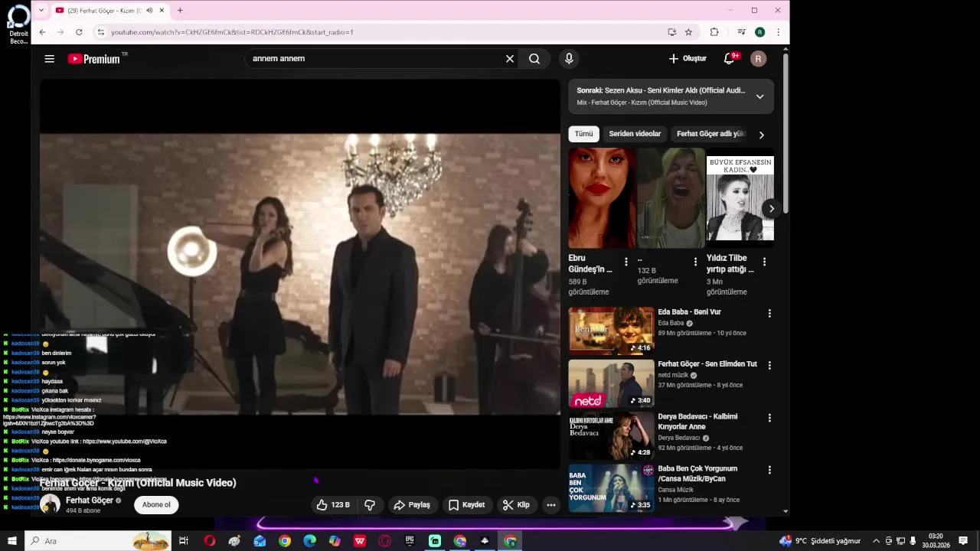The height and width of the screenshot is (551, 980).
Task: Open options for Baba Ben Çok Yorgunum
Action: [769, 470]
